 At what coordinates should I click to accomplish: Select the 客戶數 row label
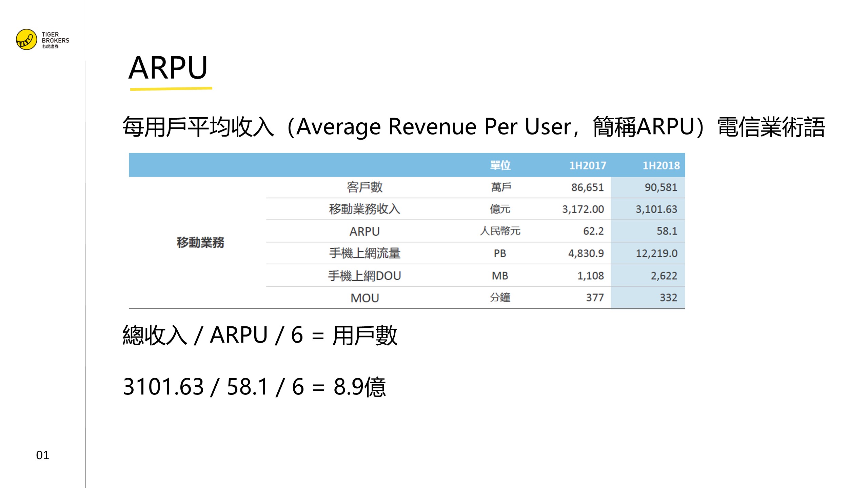pyautogui.click(x=364, y=187)
